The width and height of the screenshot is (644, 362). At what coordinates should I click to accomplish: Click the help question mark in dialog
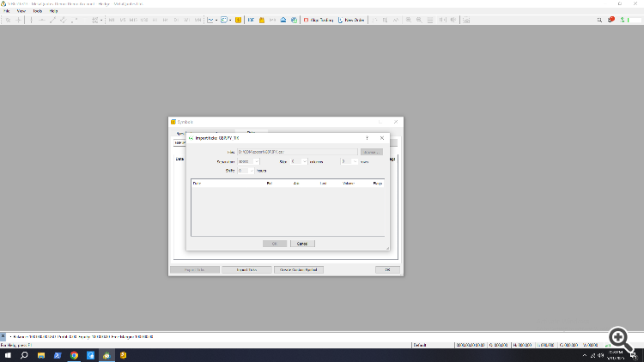tap(367, 138)
